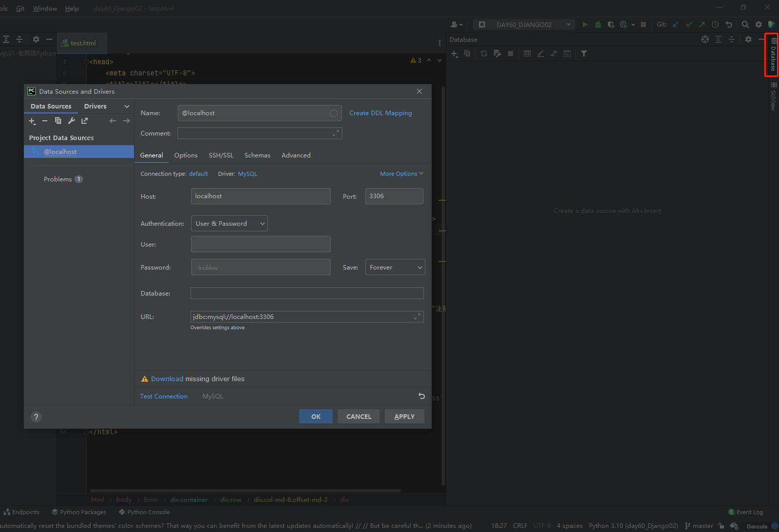Remove selected data source with minus icon
This screenshot has height=532, width=779.
pos(45,121)
